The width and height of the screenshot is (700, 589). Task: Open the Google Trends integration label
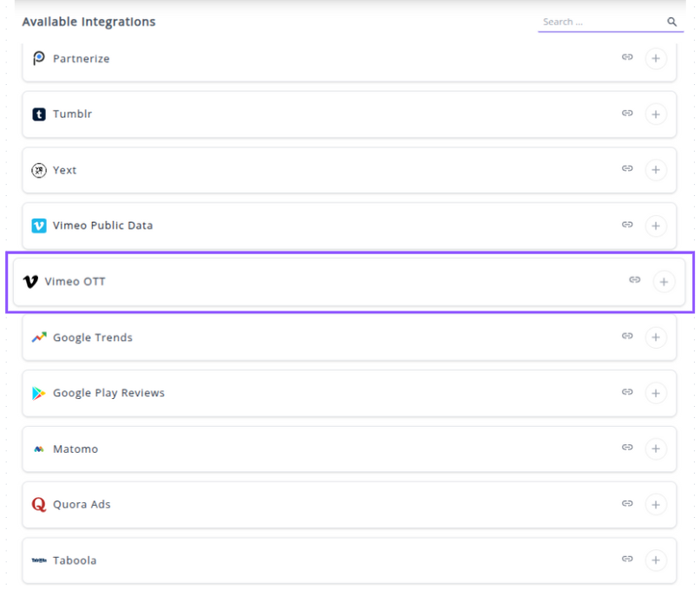click(93, 337)
